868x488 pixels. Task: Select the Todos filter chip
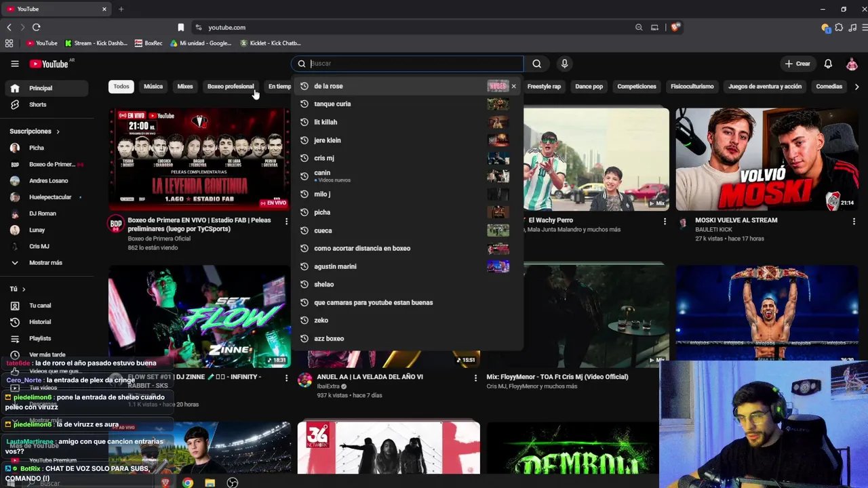(x=121, y=87)
